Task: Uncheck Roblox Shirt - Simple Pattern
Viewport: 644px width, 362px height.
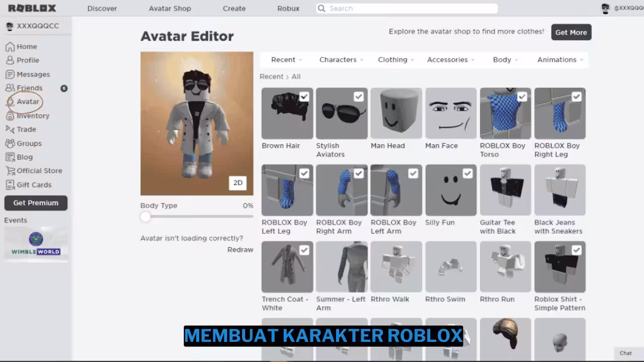Action: (577, 250)
